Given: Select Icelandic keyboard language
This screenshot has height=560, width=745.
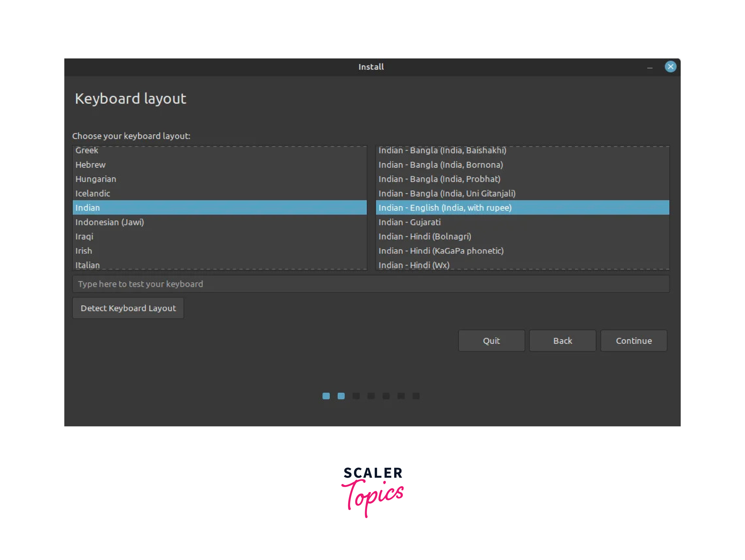Looking at the screenshot, I should tap(93, 193).
